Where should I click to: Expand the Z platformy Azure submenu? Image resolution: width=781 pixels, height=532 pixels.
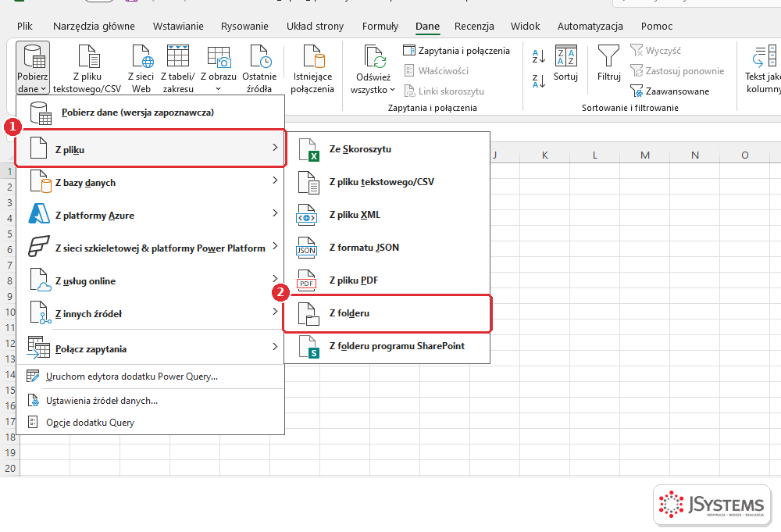[x=151, y=215]
